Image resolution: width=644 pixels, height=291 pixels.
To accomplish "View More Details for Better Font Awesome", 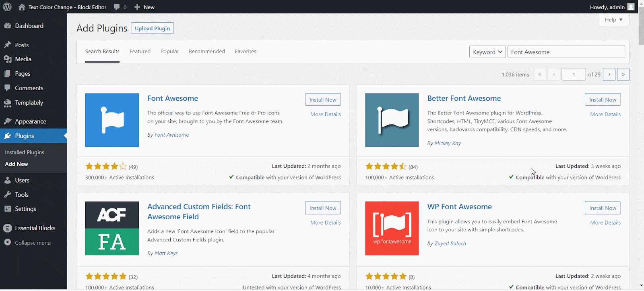I will point(605,114).
